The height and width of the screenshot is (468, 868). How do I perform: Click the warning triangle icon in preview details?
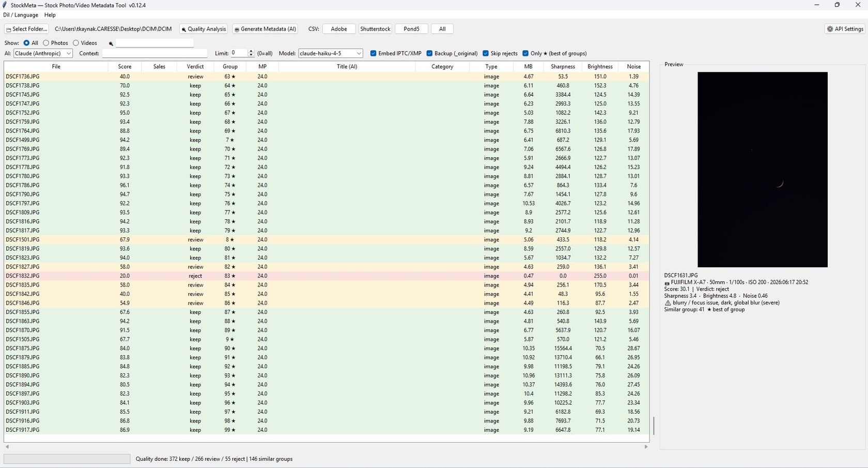pos(668,303)
